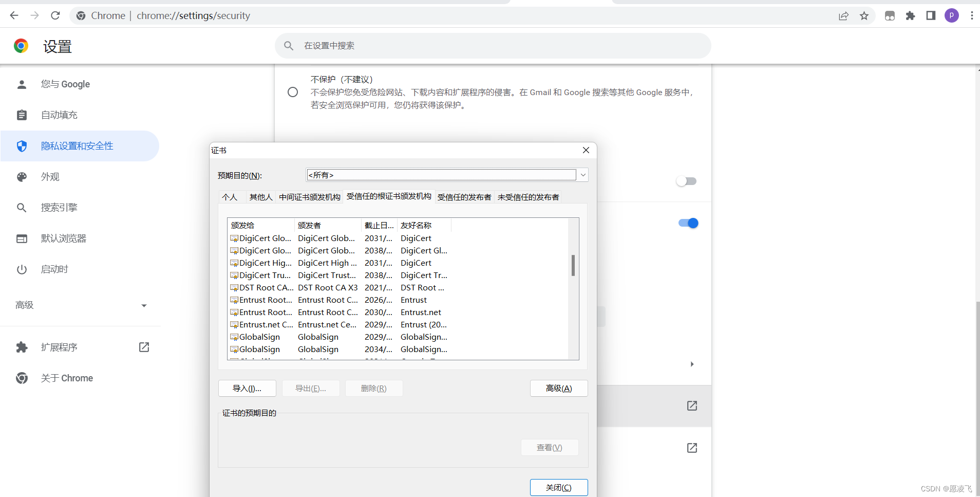This screenshot has height=497, width=980.
Task: Switch to the 中间证书颁发机构 tab
Action: click(310, 197)
